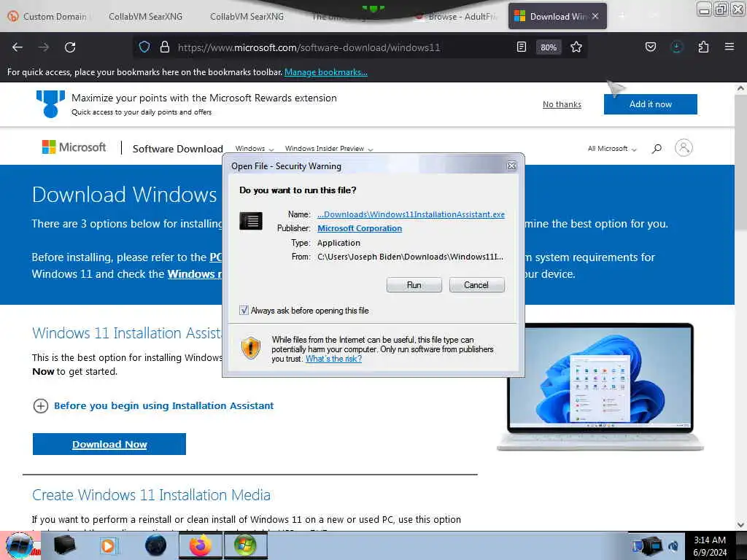747x560 pixels.
Task: Toggle reader view icon in address bar
Action: coord(522,47)
